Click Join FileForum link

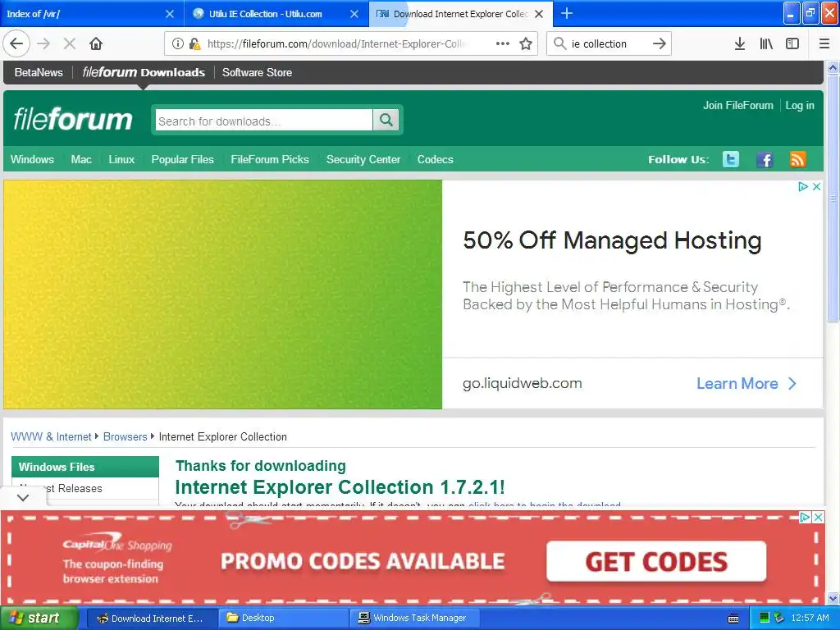tap(737, 106)
